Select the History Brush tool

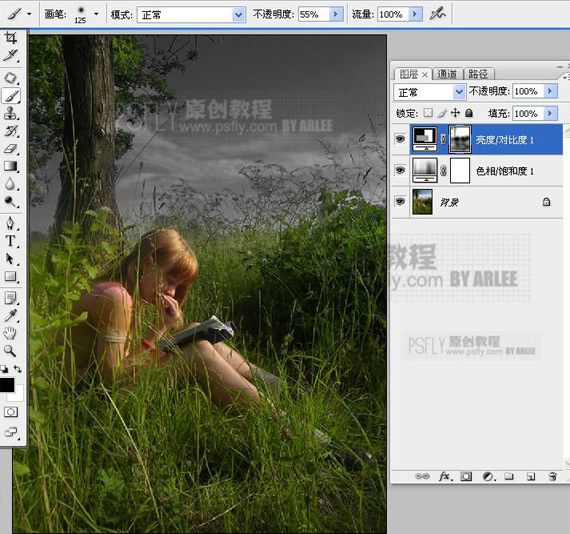tap(11, 131)
